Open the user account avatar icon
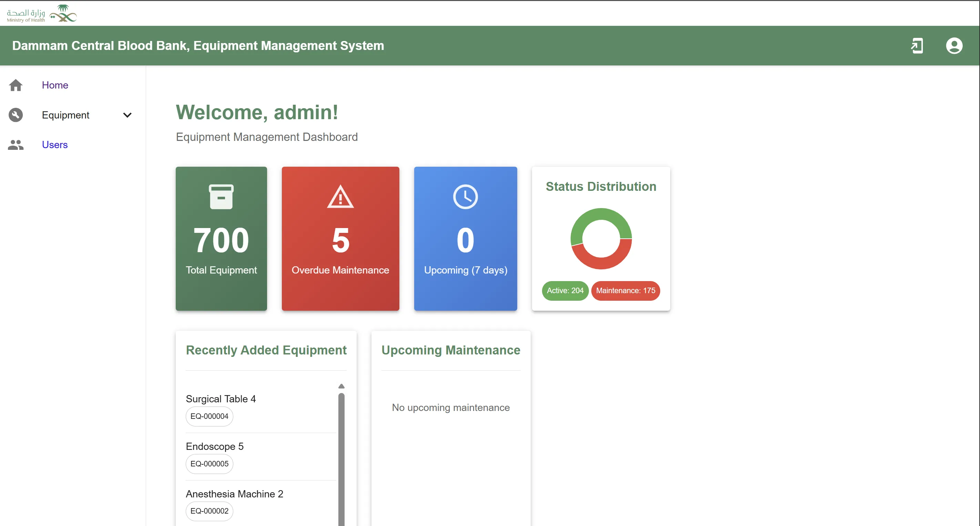980x526 pixels. (954, 45)
